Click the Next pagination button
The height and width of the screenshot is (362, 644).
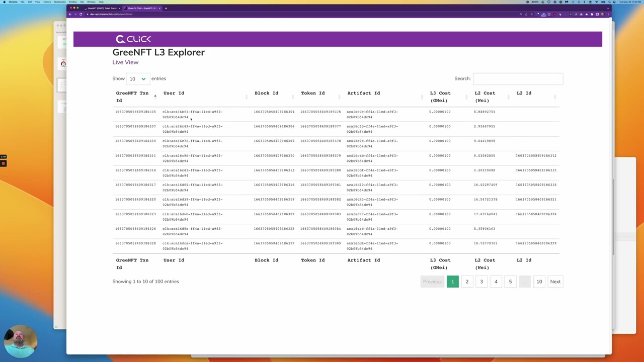pyautogui.click(x=555, y=282)
